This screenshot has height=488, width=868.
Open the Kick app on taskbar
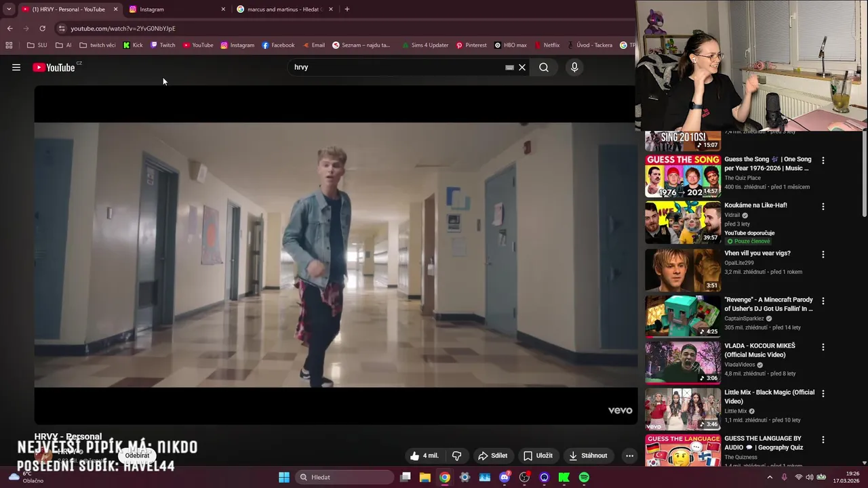(564, 477)
